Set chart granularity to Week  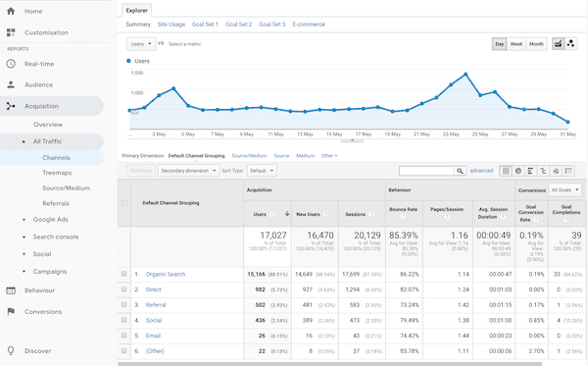pos(516,44)
